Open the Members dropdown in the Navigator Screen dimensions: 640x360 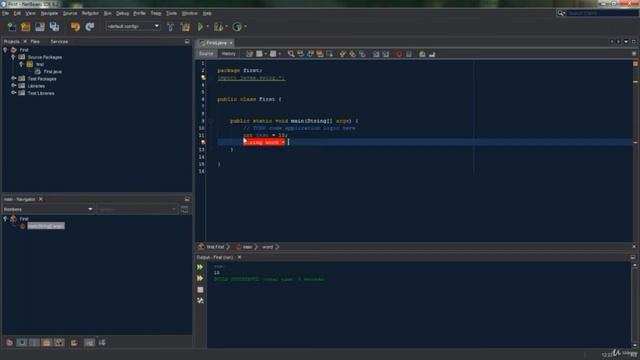48,209
